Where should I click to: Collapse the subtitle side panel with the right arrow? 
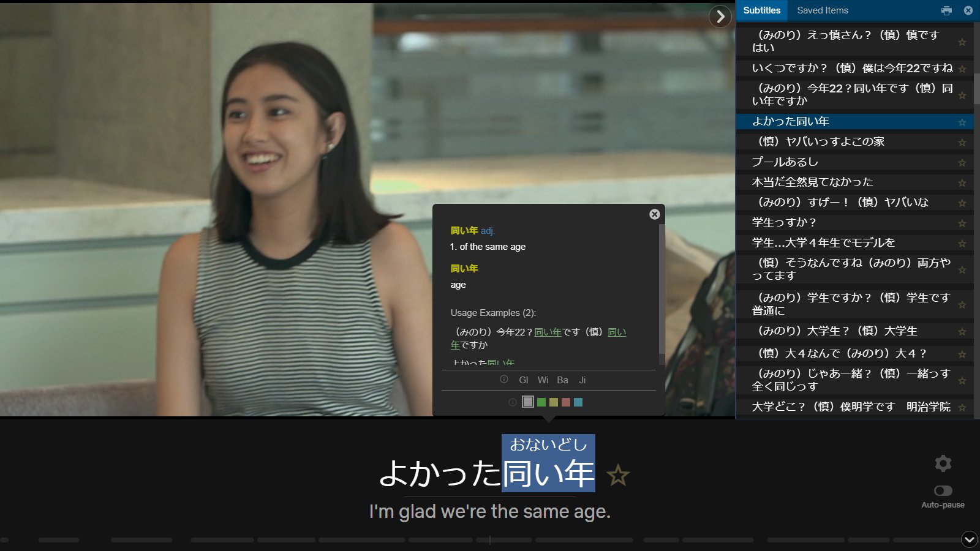coord(720,17)
